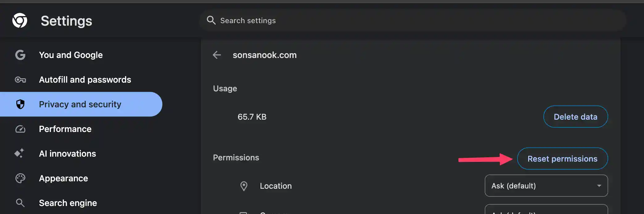
Task: Click the speedometer Performance icon
Action: point(20,129)
